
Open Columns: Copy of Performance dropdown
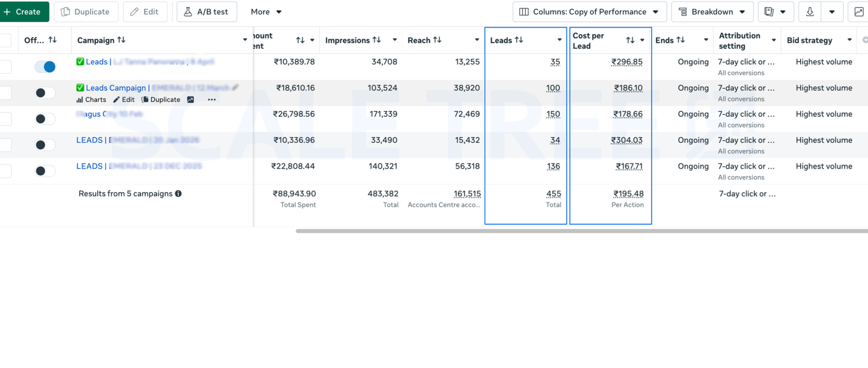(589, 11)
